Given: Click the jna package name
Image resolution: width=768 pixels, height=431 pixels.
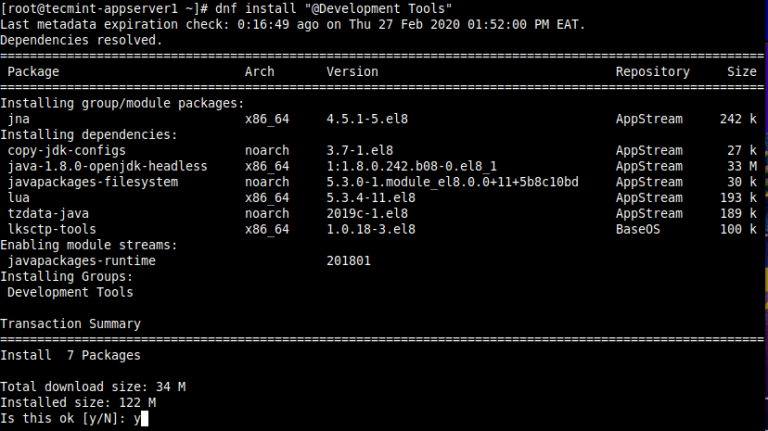Looking at the screenshot, I should [x=19, y=119].
